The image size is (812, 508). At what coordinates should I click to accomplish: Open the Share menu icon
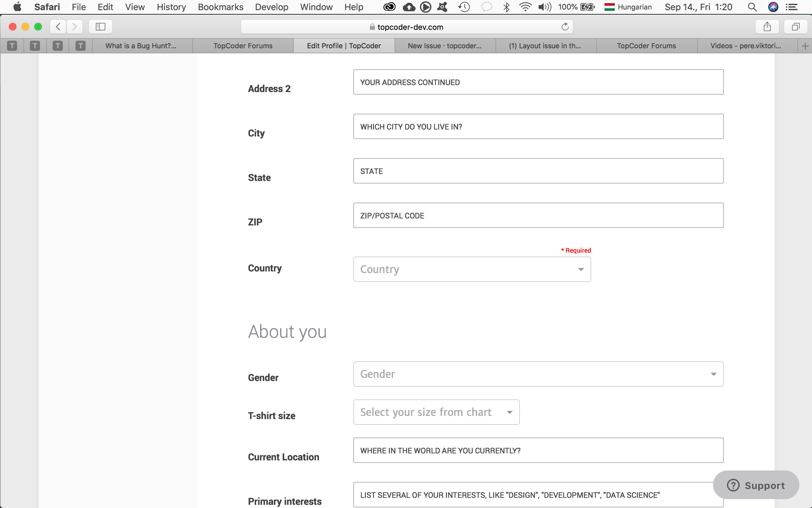tap(767, 27)
